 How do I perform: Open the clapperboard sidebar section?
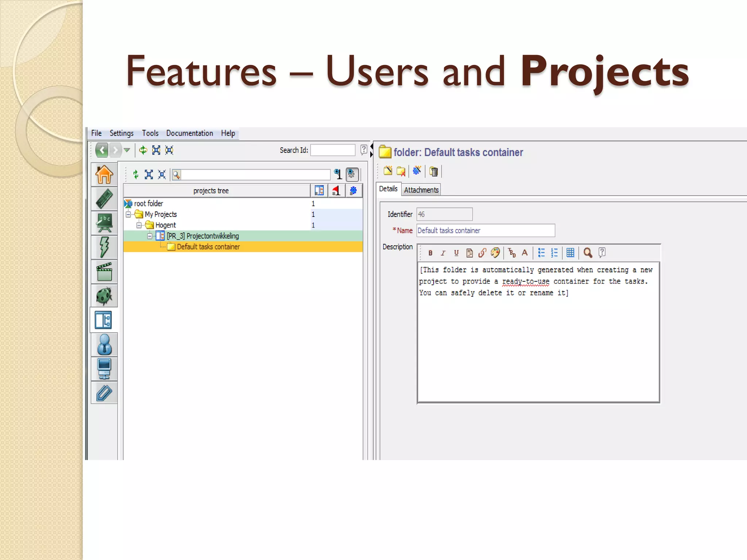pyautogui.click(x=104, y=272)
